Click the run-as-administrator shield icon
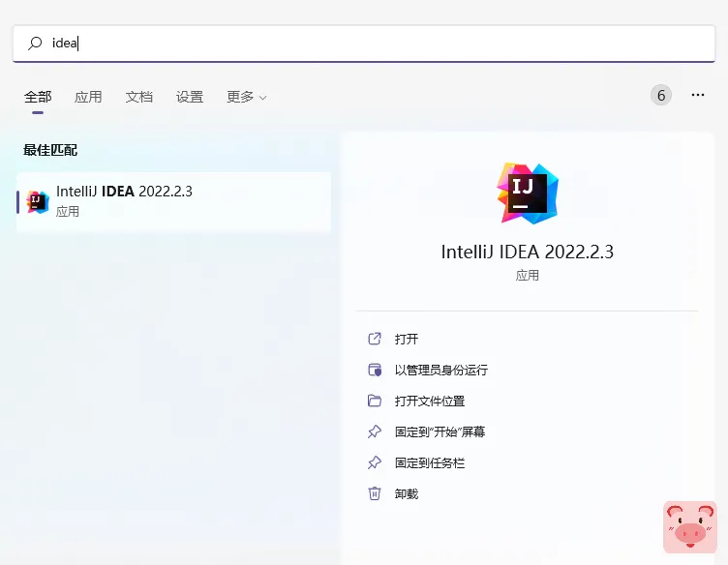Image resolution: width=728 pixels, height=565 pixels. 375,370
